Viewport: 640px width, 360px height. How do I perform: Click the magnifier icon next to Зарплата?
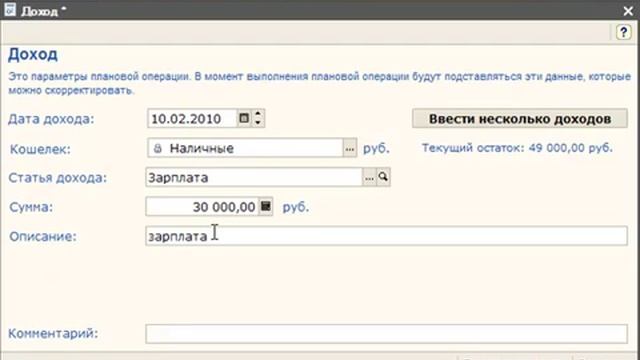click(383, 177)
